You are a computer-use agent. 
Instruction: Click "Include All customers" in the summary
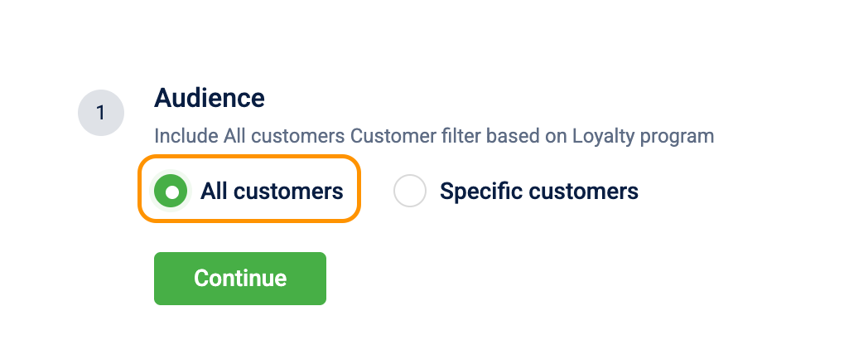(249, 136)
